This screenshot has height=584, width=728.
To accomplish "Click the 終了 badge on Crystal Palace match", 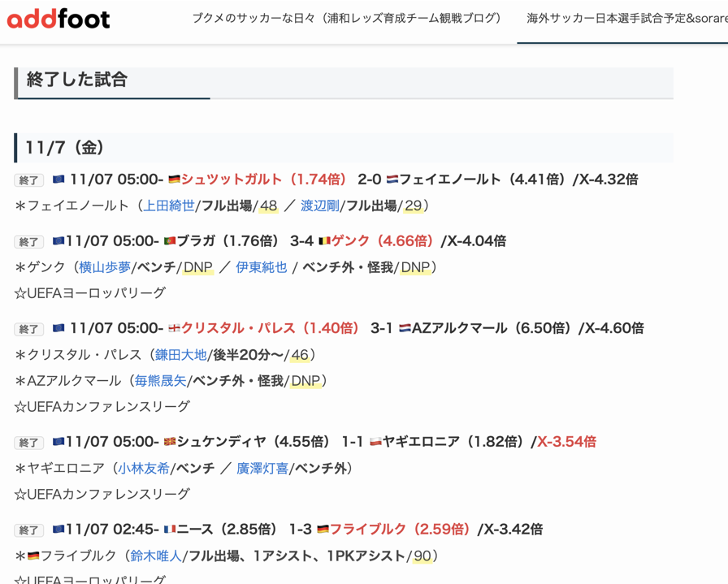I will (x=28, y=329).
